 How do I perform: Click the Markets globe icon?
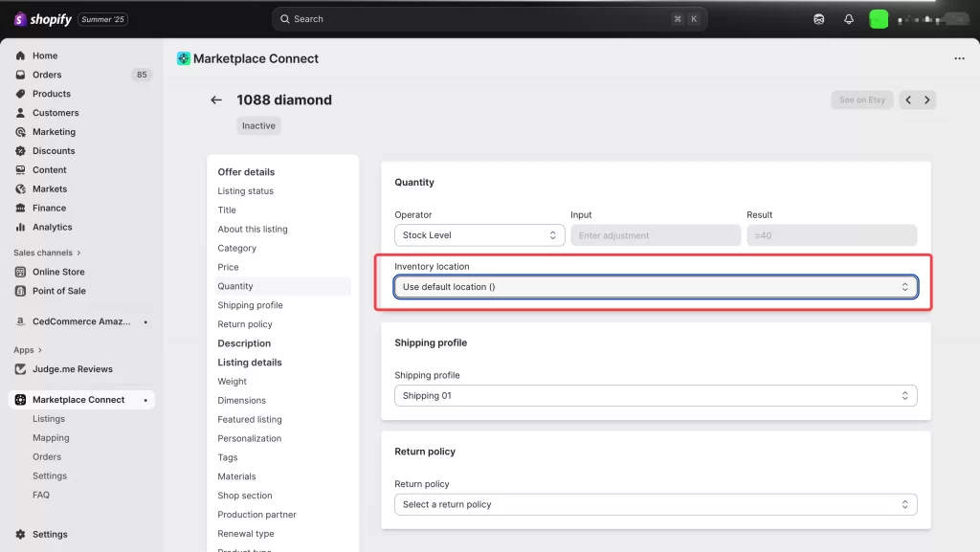click(21, 189)
